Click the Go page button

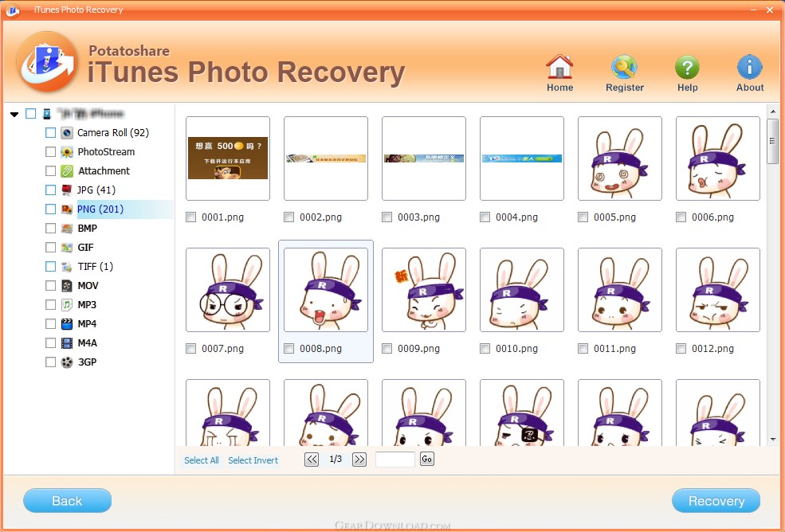pos(426,459)
